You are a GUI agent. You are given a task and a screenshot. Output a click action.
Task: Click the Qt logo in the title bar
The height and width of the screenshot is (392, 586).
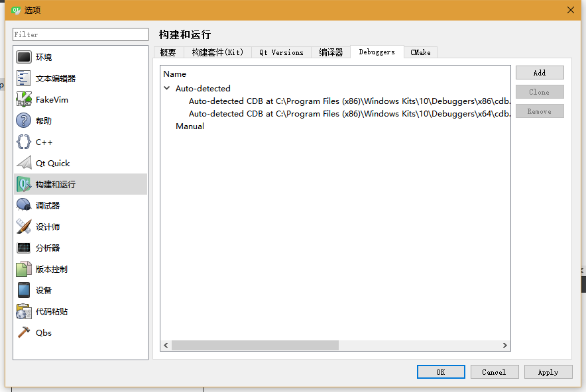(x=15, y=10)
